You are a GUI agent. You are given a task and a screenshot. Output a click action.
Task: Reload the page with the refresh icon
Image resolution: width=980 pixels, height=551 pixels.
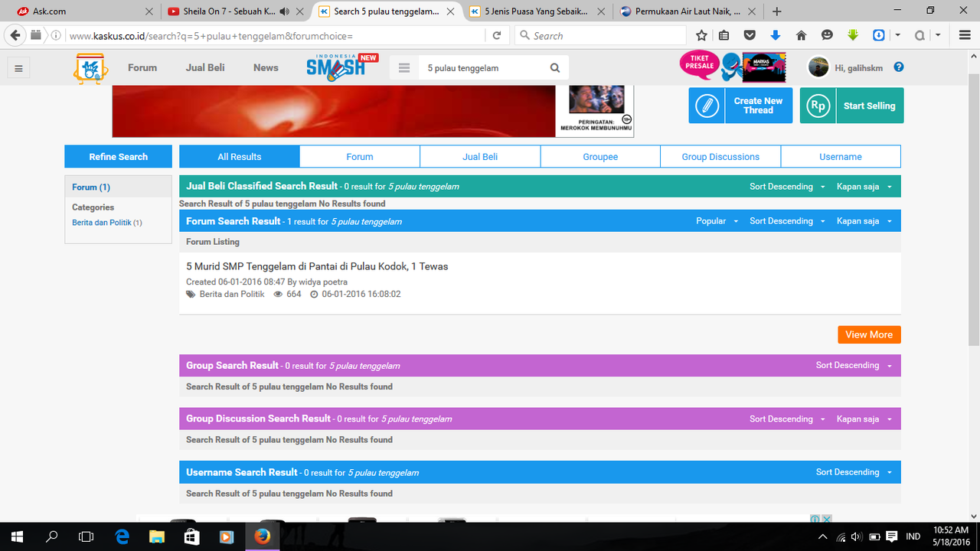(x=496, y=35)
